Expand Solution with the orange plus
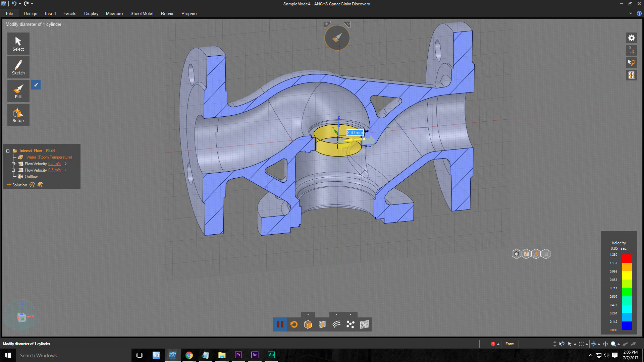 pos(9,185)
